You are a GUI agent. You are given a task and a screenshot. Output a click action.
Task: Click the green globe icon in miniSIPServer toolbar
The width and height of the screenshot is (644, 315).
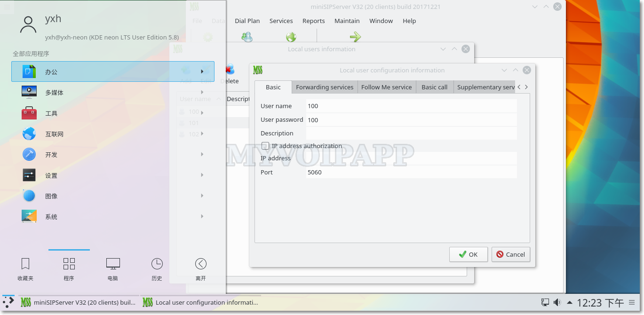point(291,37)
